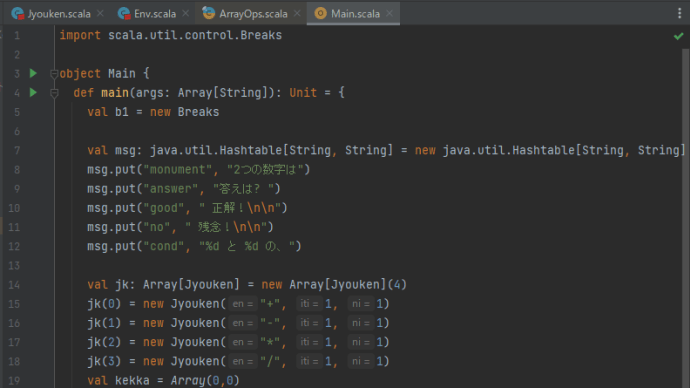Close the ArrayOps.scala tab
This screenshot has height=388, width=690.
point(297,14)
